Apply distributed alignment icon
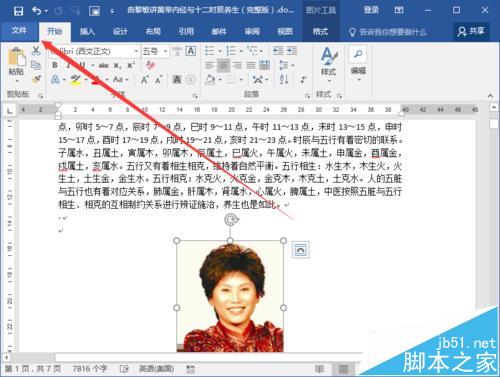The width and height of the screenshot is (500, 377). coord(264,65)
